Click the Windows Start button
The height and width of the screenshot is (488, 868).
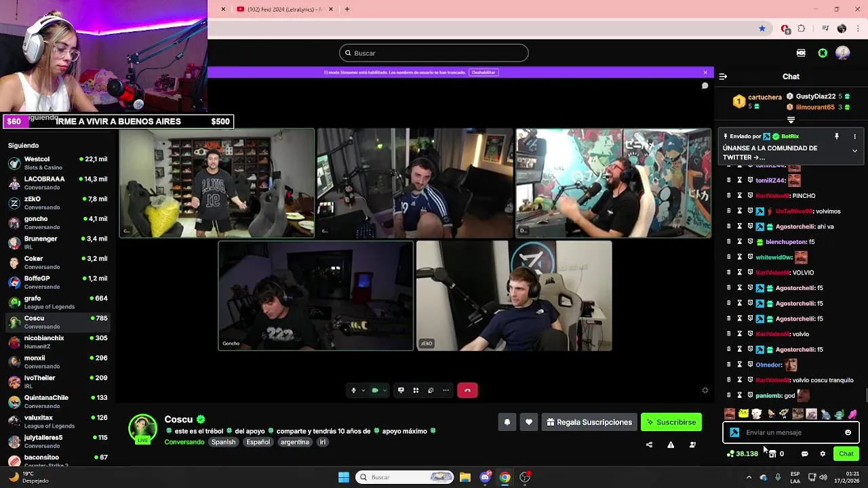[x=344, y=477]
